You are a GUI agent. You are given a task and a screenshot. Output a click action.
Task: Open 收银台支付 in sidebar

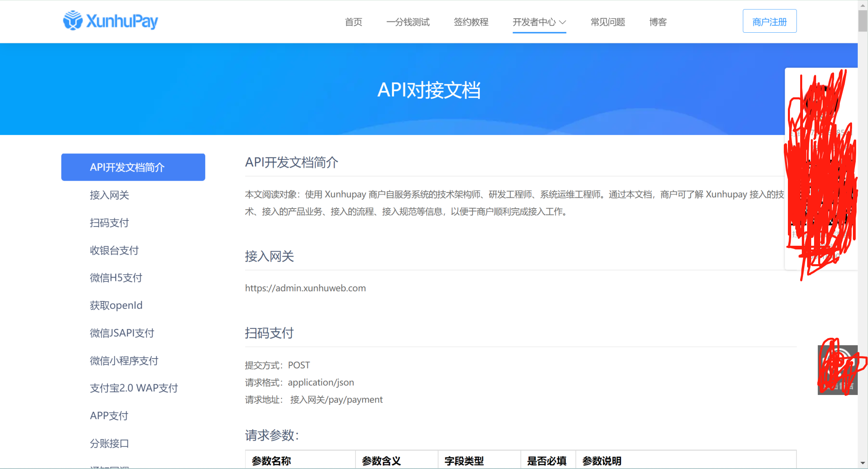click(x=114, y=250)
